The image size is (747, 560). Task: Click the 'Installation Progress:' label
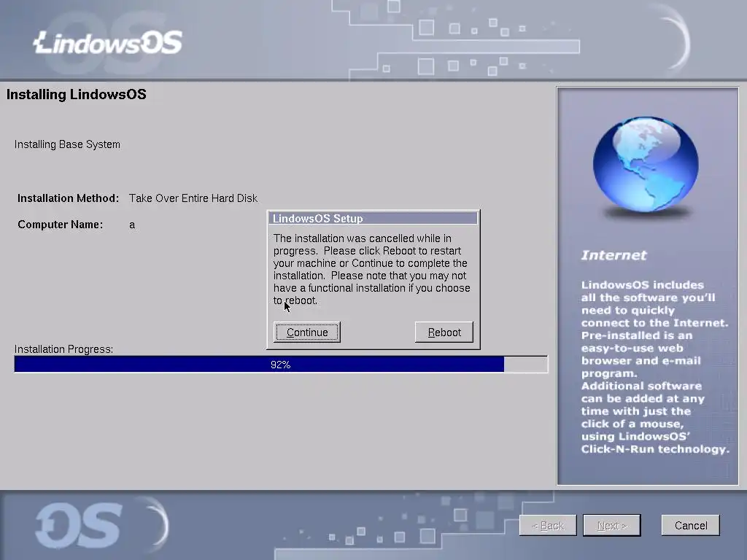64,349
